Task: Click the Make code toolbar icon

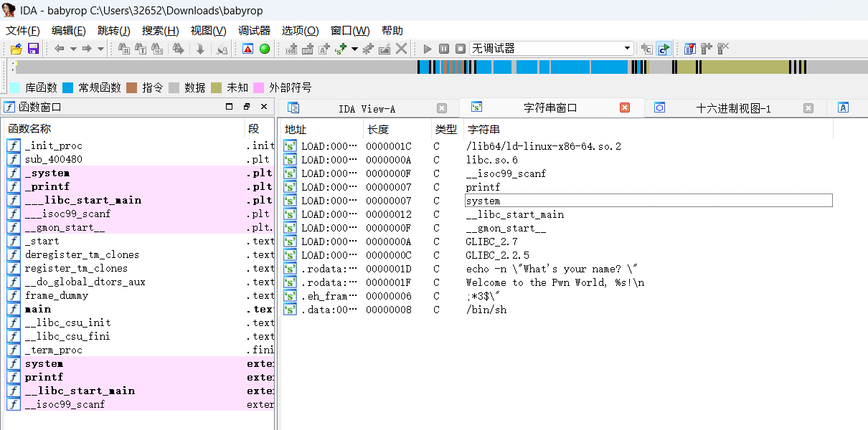Action: click(x=291, y=49)
